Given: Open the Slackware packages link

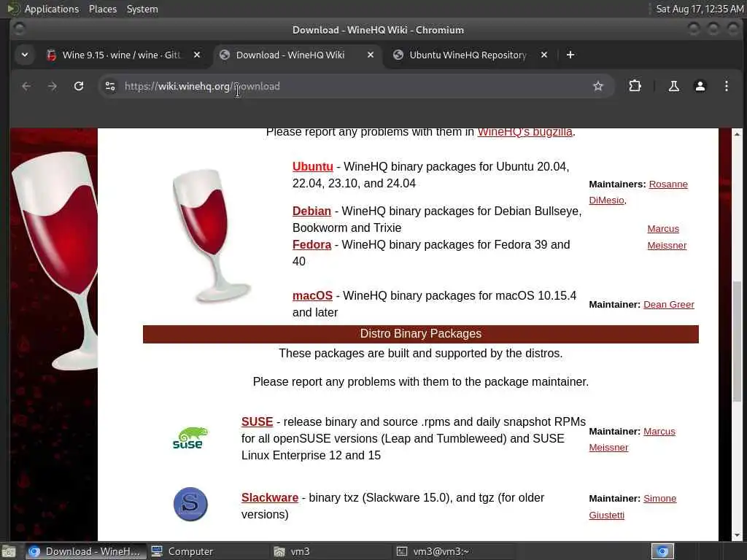Looking at the screenshot, I should 270,497.
